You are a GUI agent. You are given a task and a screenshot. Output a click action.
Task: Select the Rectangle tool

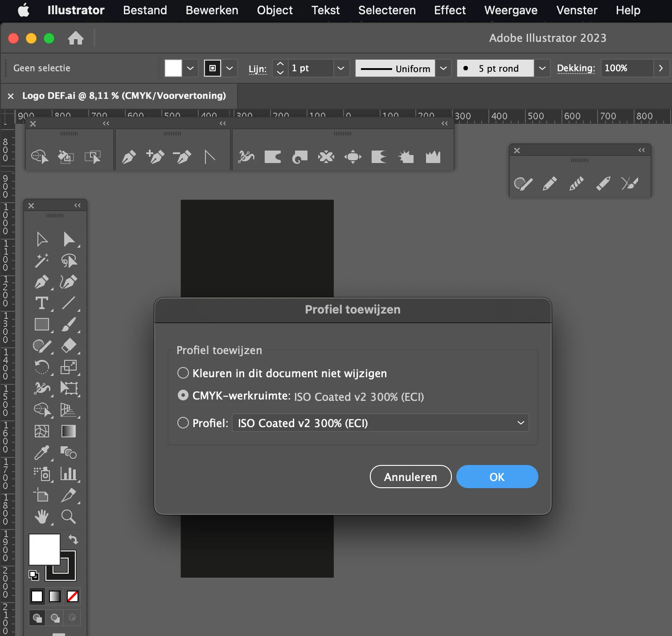tap(42, 324)
